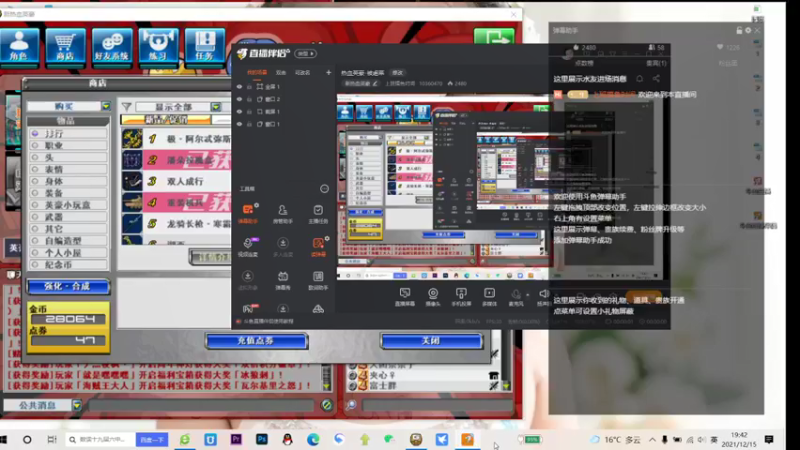Click the filter funnel icon in shop
The height and width of the screenshot is (450, 800).
click(x=127, y=107)
